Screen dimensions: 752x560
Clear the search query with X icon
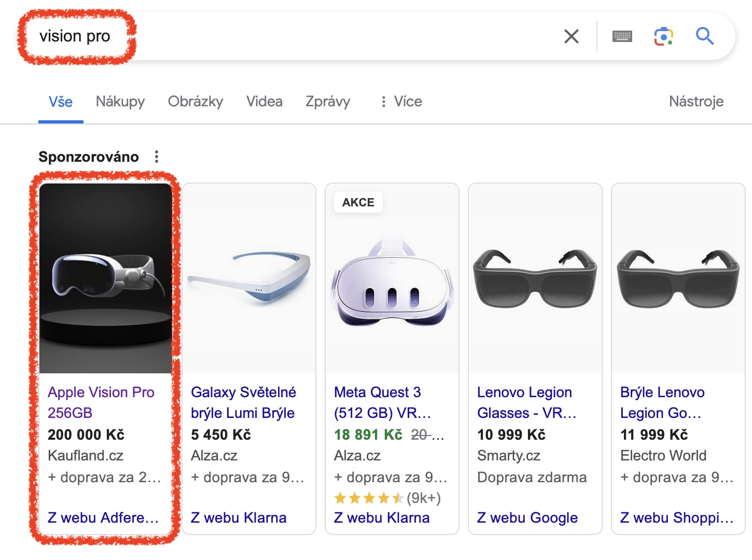coord(571,36)
